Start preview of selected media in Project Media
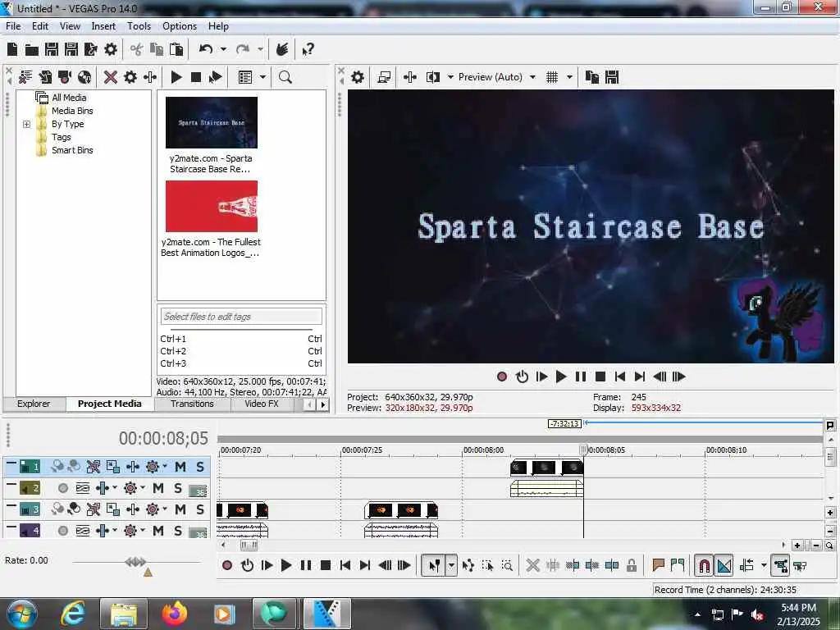This screenshot has height=630, width=840. [176, 77]
